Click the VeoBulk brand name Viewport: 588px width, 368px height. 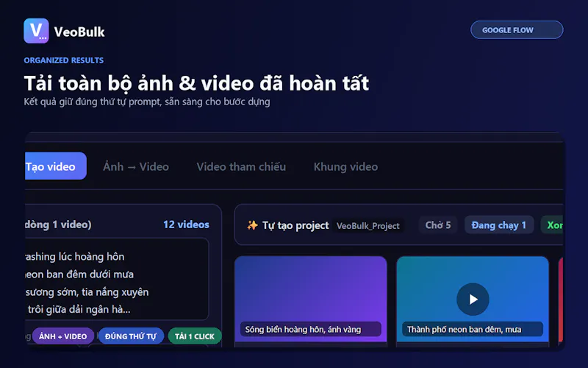click(x=79, y=32)
